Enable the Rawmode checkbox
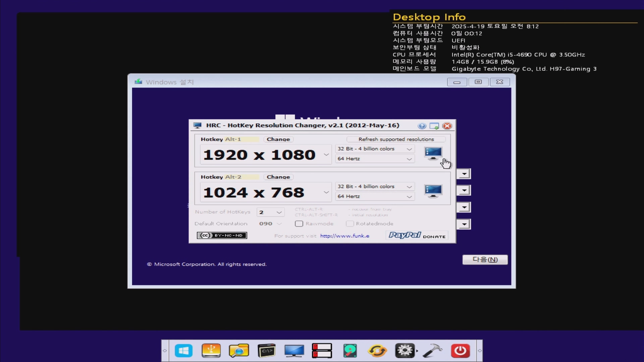Viewport: 644px width, 362px height. (299, 224)
